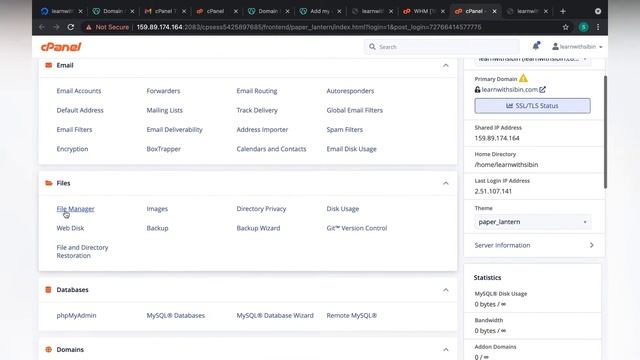Switch to the Add my browser tab

click(320, 11)
